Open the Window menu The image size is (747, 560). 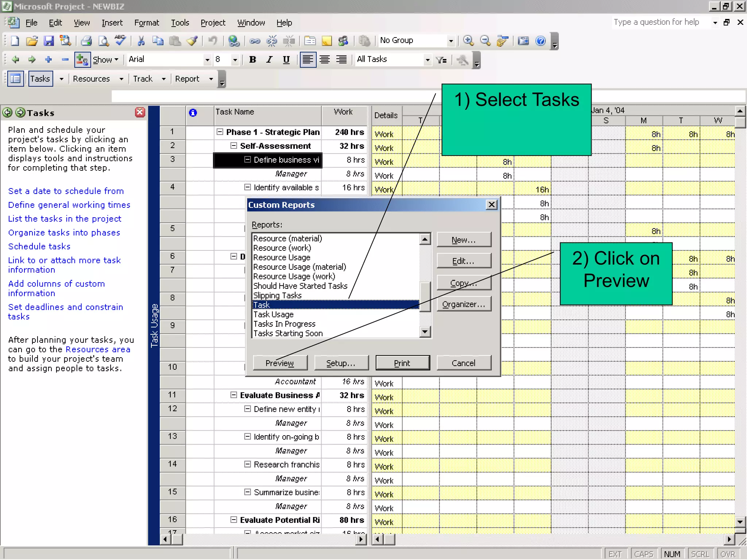coord(251,23)
